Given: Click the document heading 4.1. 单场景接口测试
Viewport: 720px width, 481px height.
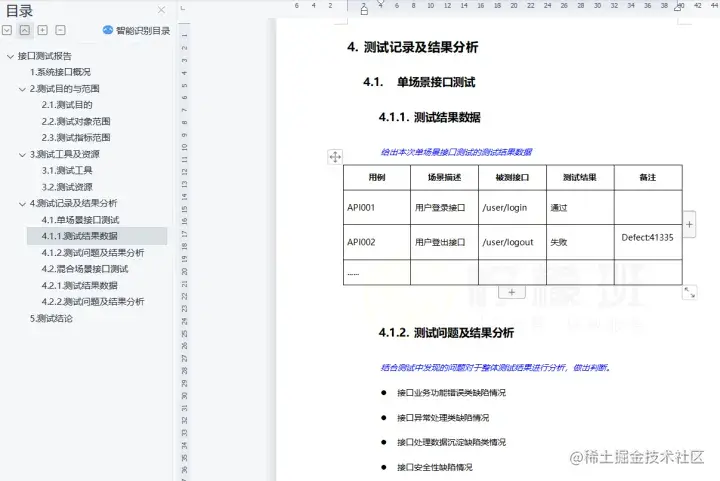Looking at the screenshot, I should 419,82.
